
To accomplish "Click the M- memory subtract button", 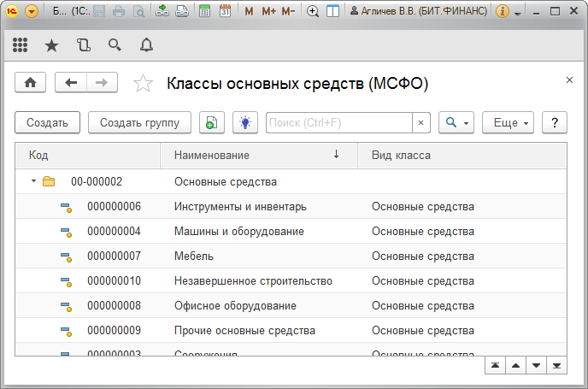I will click(288, 11).
